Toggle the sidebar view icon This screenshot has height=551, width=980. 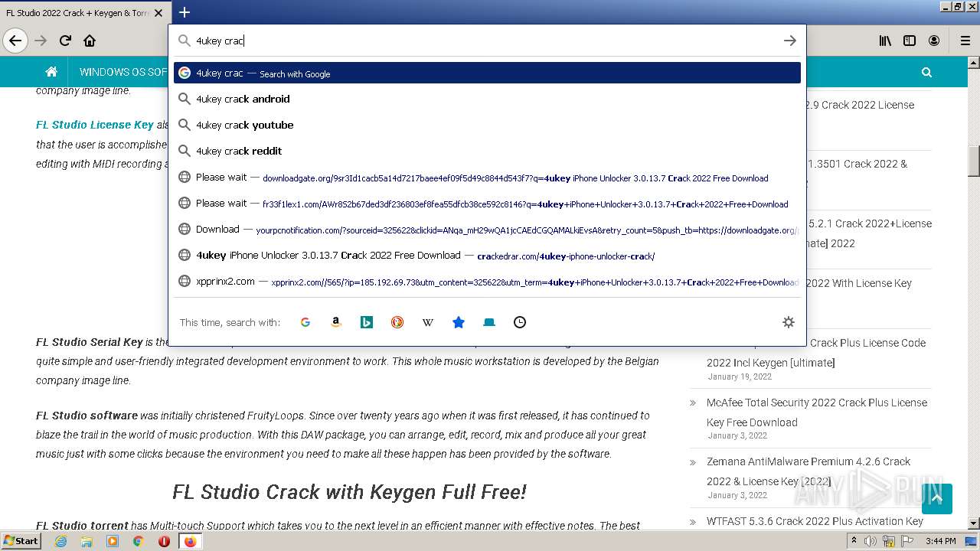coord(910,41)
